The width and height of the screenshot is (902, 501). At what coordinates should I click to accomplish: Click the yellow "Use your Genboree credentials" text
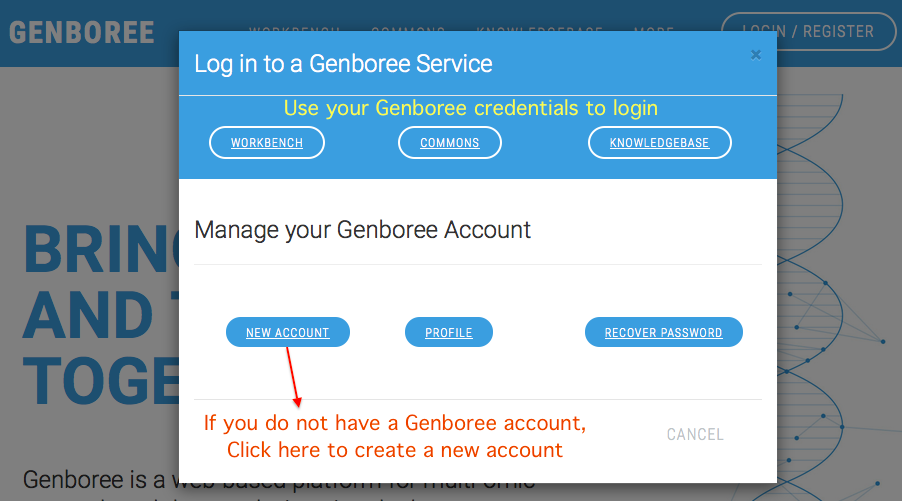[470, 108]
